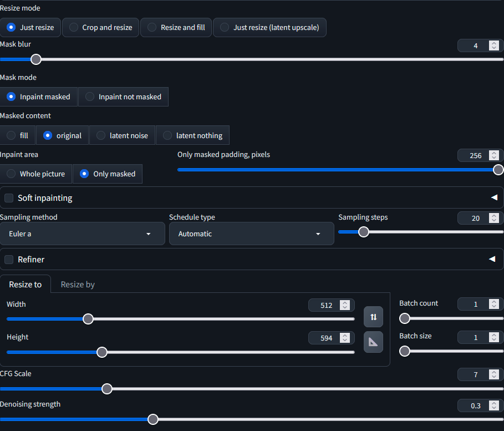Click the Denoising strength number field
The width and height of the screenshot is (504, 431).
(x=481, y=406)
